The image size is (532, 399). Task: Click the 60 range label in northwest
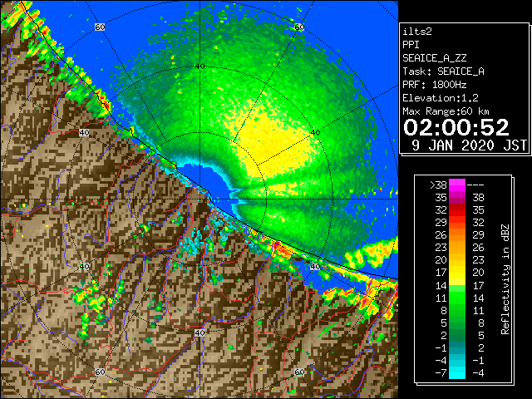pos(100,27)
